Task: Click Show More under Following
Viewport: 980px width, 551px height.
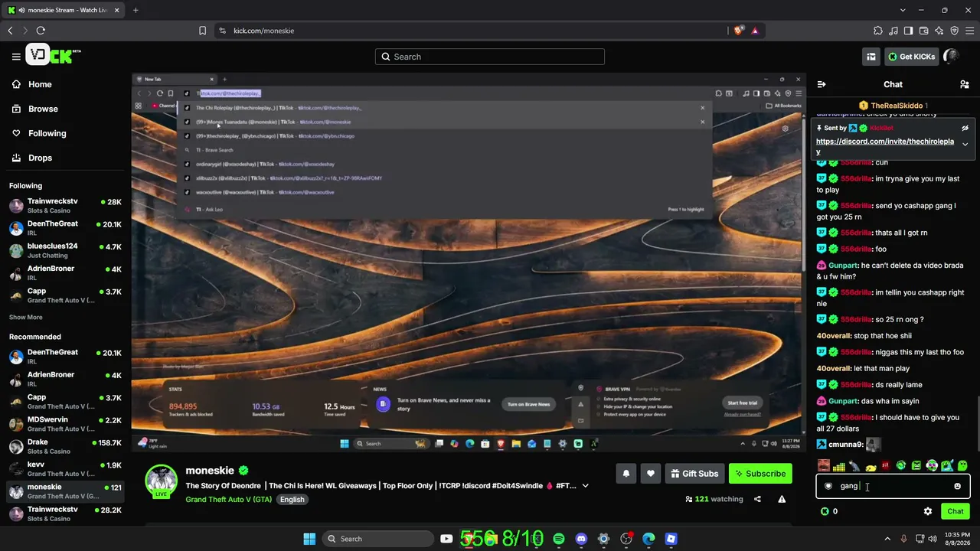Action: tap(26, 317)
